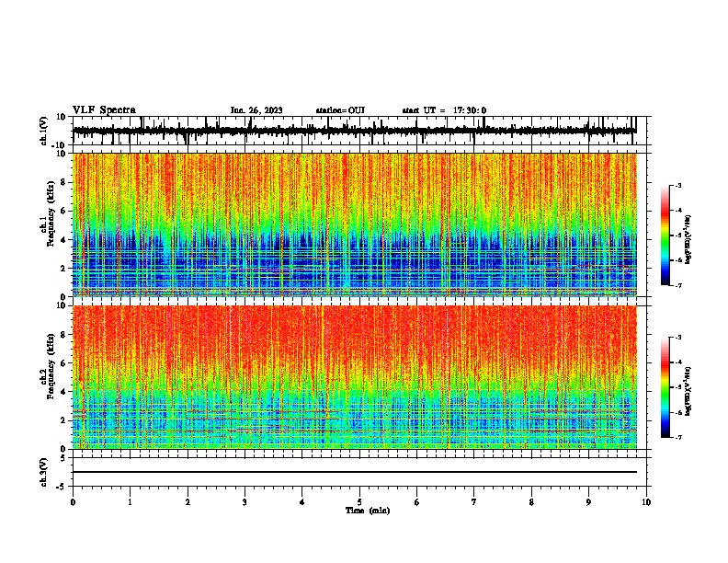Click the '-5' tick on ch.3(V) axis

coord(63,487)
